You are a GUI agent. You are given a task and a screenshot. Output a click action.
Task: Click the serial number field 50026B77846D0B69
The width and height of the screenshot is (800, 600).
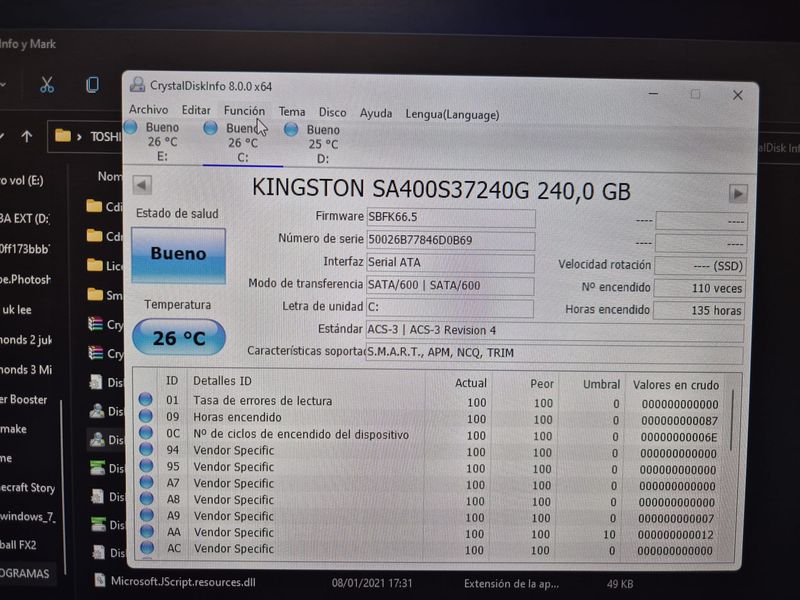coord(451,240)
